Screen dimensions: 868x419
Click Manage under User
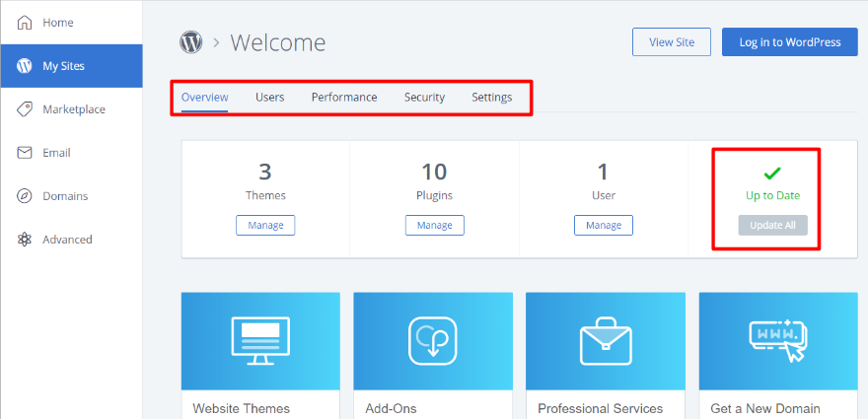pos(604,226)
